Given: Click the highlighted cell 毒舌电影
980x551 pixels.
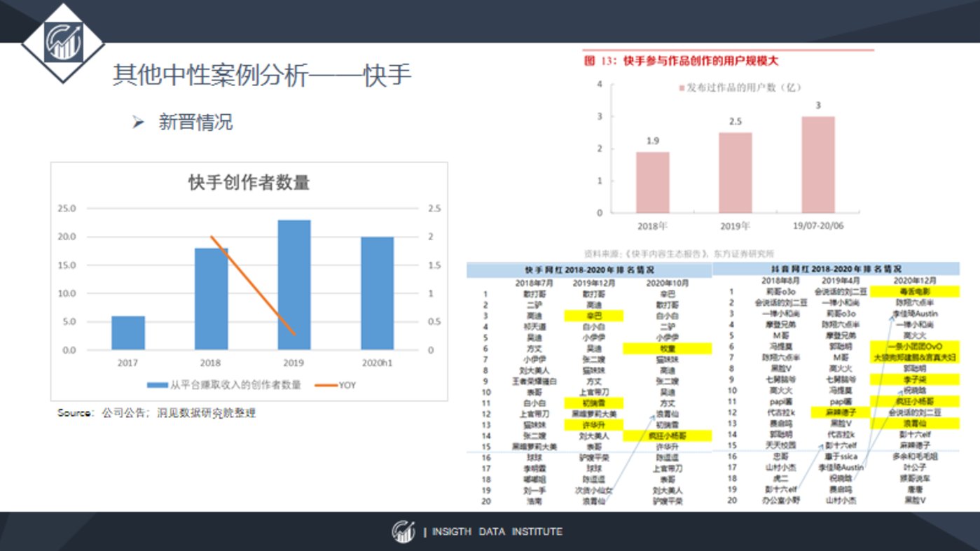Looking at the screenshot, I should point(914,291).
